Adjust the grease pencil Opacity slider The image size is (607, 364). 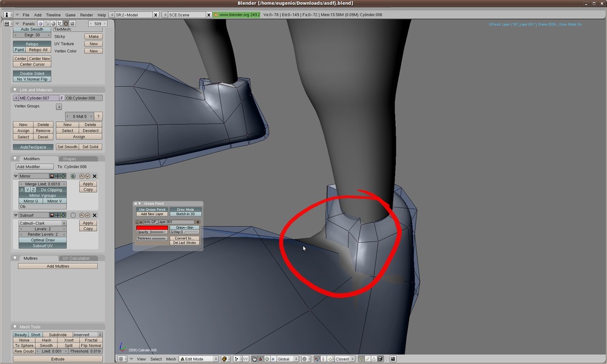click(x=152, y=232)
